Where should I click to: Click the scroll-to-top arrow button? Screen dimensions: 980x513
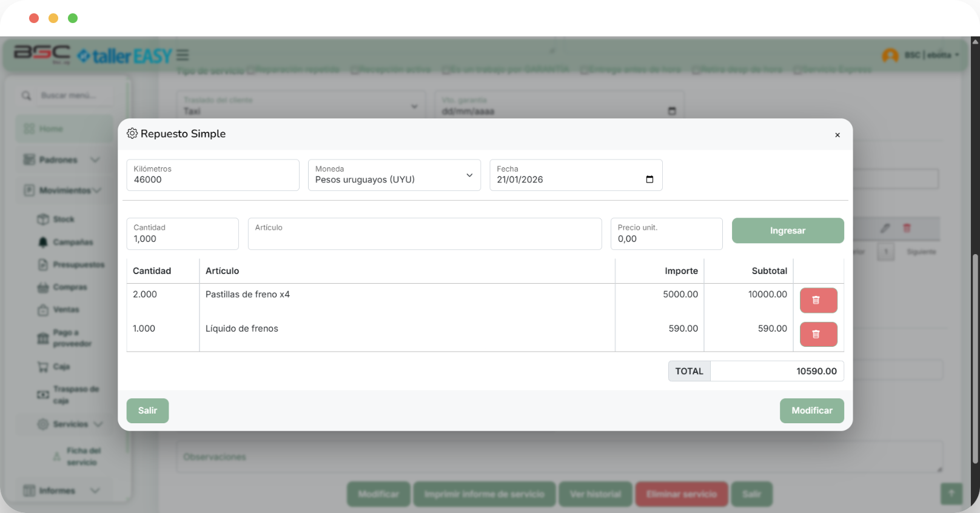tap(951, 494)
